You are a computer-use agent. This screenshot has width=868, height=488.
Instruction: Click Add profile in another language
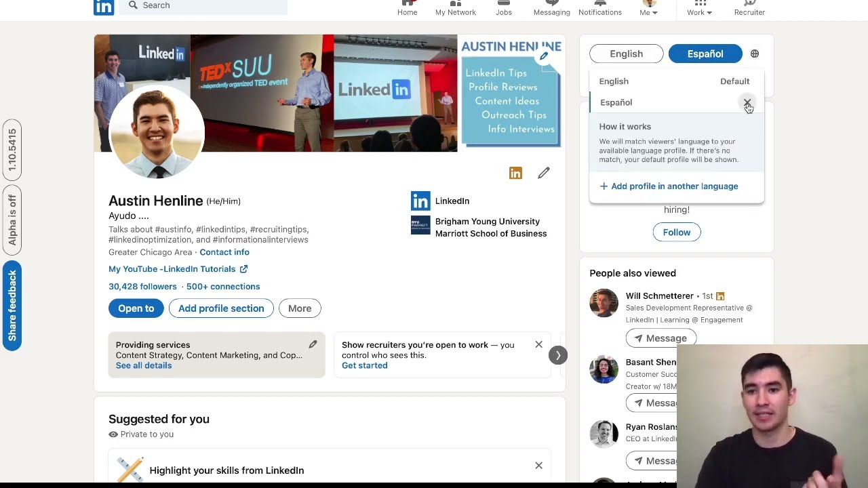(669, 186)
